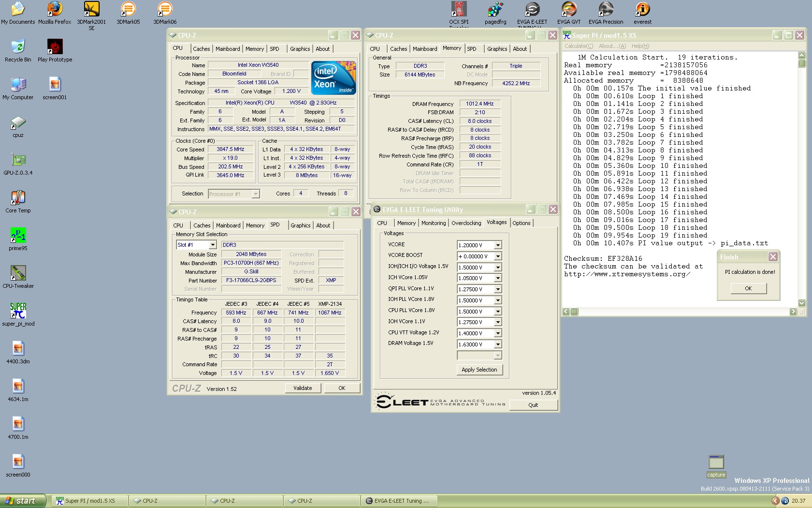812x508 pixels.
Task: Quit the E-LEET Tuning Utility
Action: click(533, 405)
